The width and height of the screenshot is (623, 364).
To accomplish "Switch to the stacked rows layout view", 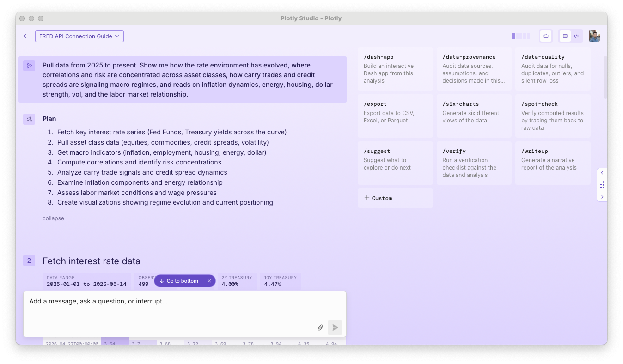I will pos(565,36).
